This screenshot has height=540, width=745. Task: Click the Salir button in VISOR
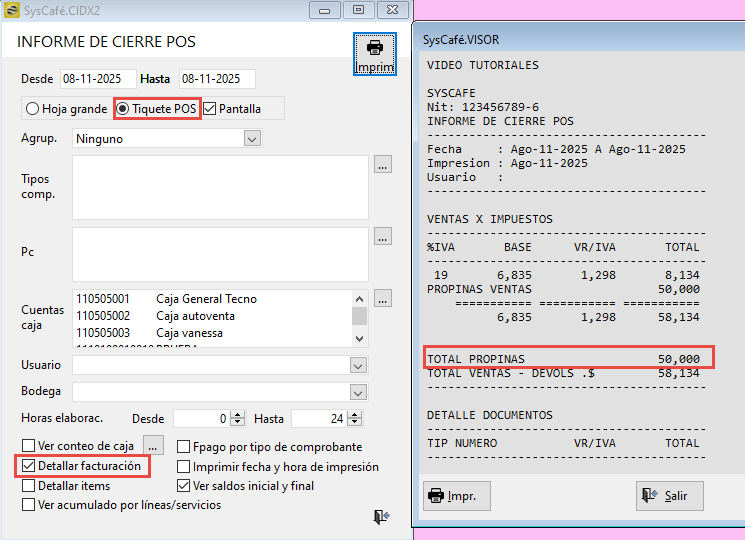click(669, 496)
